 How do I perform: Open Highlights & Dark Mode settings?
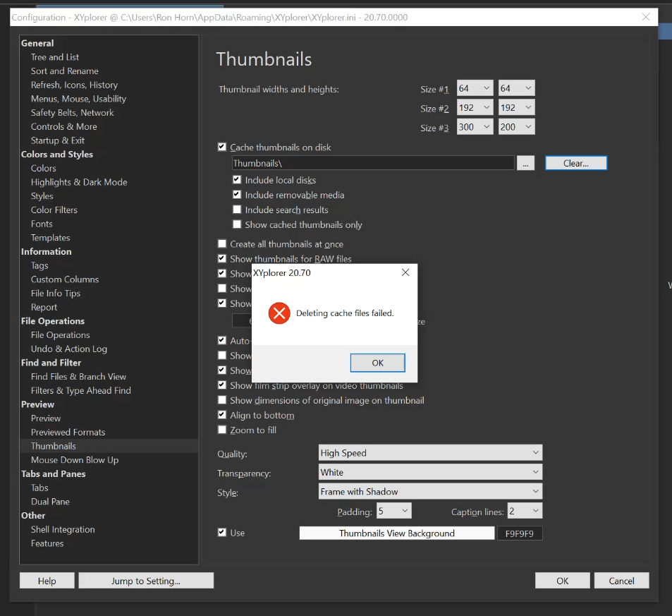[x=79, y=182]
